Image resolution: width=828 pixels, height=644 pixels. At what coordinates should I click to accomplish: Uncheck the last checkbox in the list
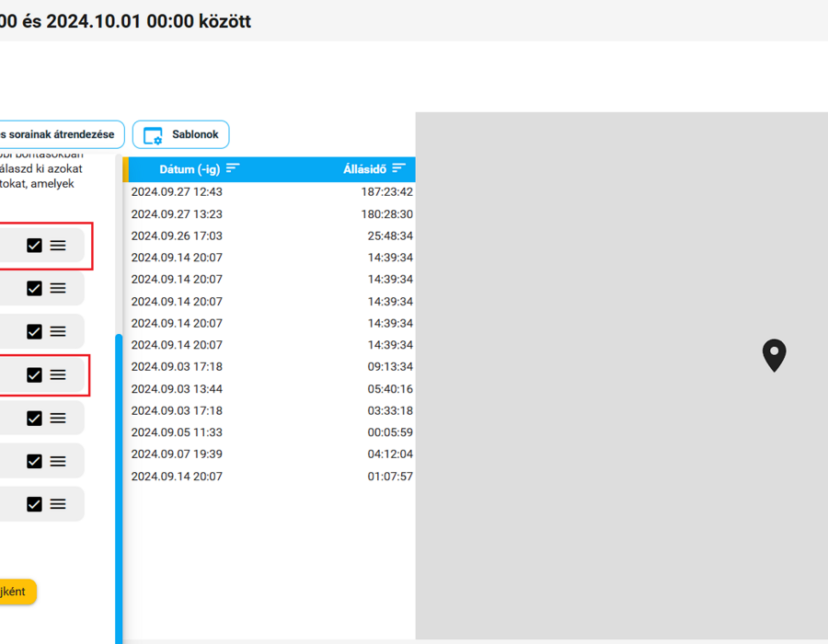[x=34, y=504]
